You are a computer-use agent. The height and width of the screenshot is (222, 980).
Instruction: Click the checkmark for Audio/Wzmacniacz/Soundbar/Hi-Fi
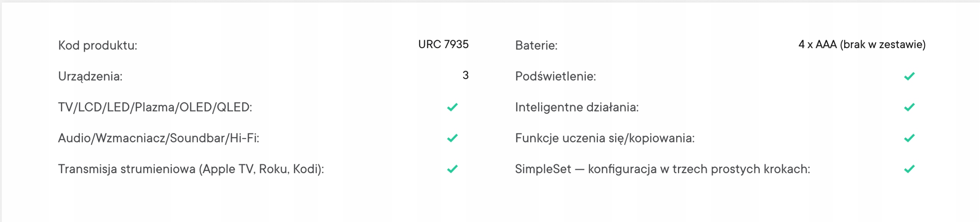(x=452, y=138)
